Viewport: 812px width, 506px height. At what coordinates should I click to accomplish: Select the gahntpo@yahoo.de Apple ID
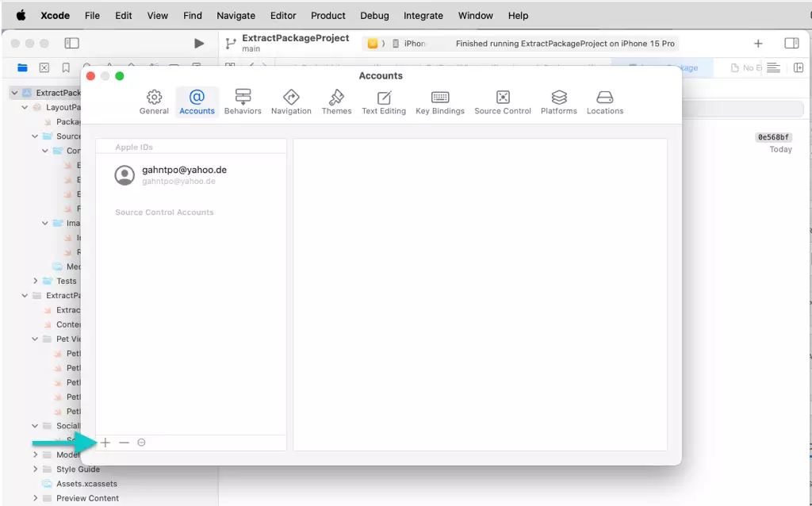pyautogui.click(x=186, y=174)
